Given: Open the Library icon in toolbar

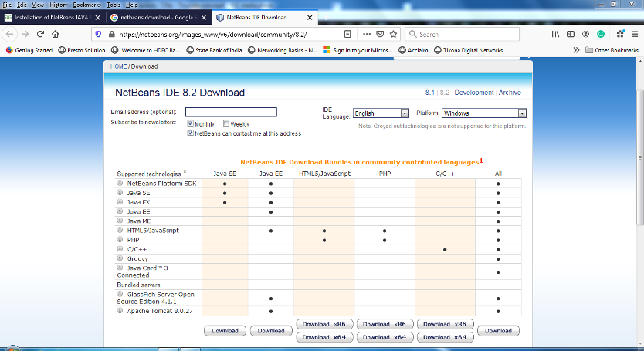Looking at the screenshot, I should coord(555,34).
